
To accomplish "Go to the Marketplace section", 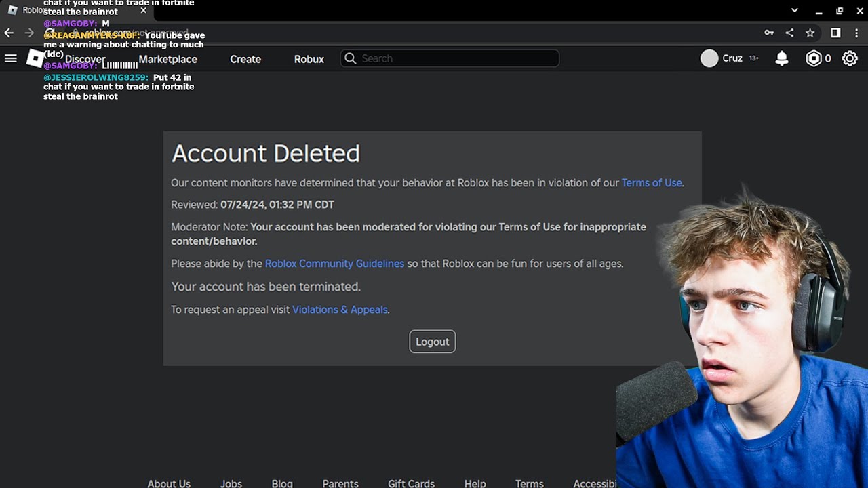I will 168,59.
